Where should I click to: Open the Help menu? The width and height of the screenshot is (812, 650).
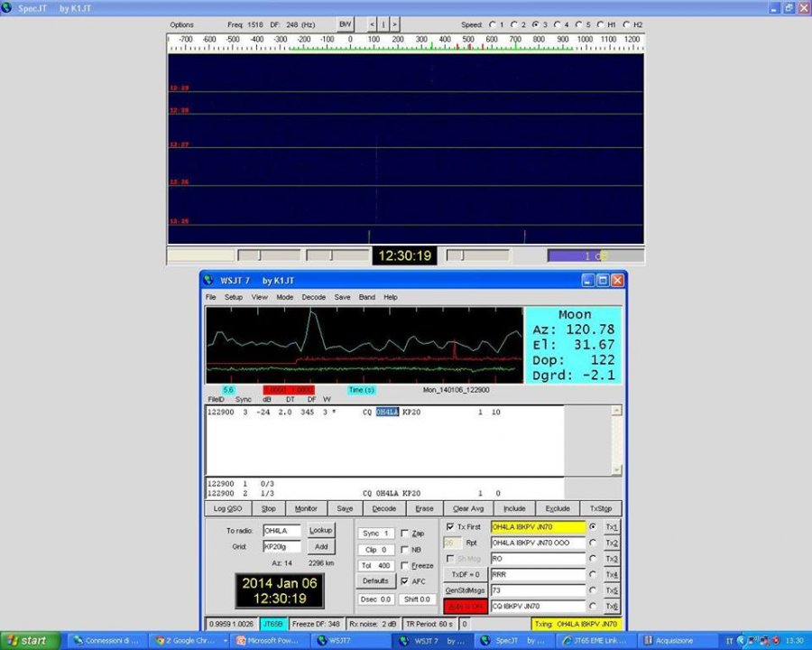tap(391, 297)
